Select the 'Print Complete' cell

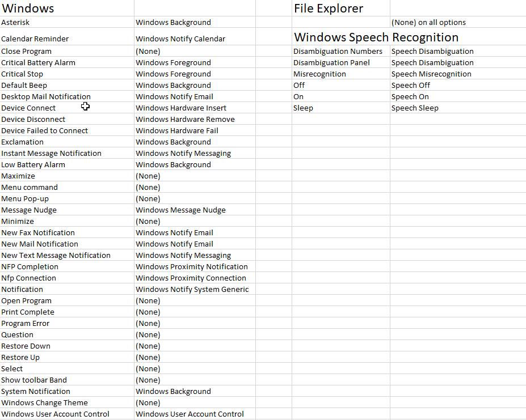pyautogui.click(x=67, y=312)
